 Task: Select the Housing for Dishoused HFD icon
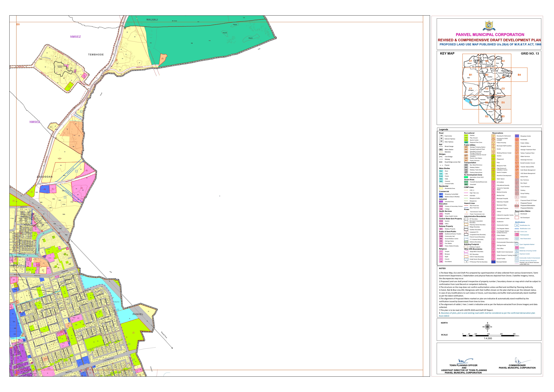[493, 136]
